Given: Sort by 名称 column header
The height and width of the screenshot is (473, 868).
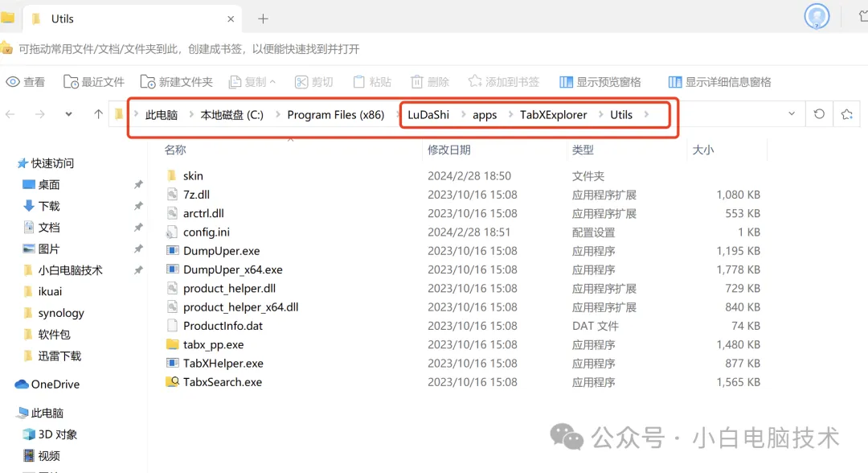Looking at the screenshot, I should [x=175, y=150].
